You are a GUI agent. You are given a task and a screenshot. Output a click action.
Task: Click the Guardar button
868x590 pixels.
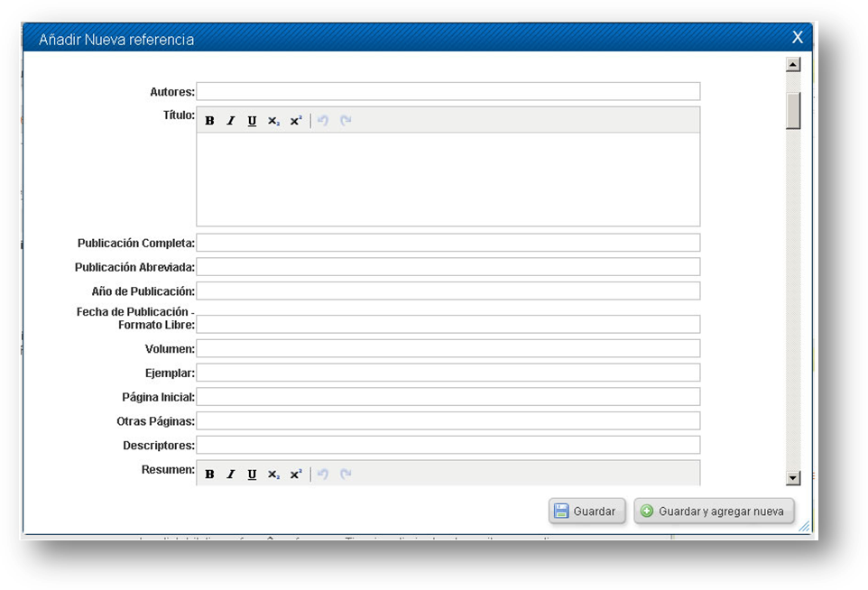coord(586,511)
